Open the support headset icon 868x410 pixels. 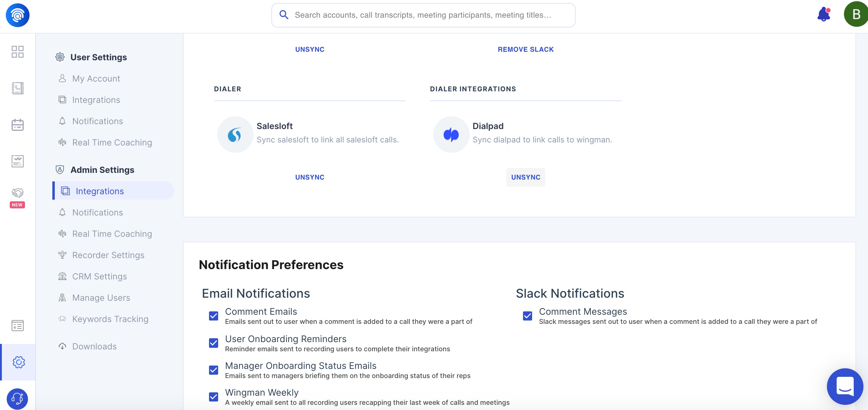pyautogui.click(x=18, y=398)
